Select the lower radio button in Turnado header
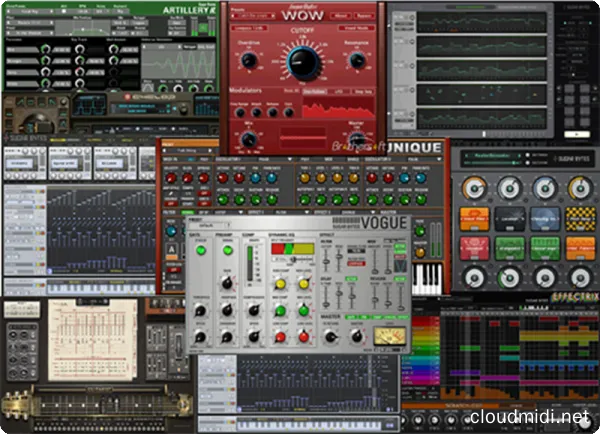600x434 pixels. pyautogui.click(x=528, y=163)
